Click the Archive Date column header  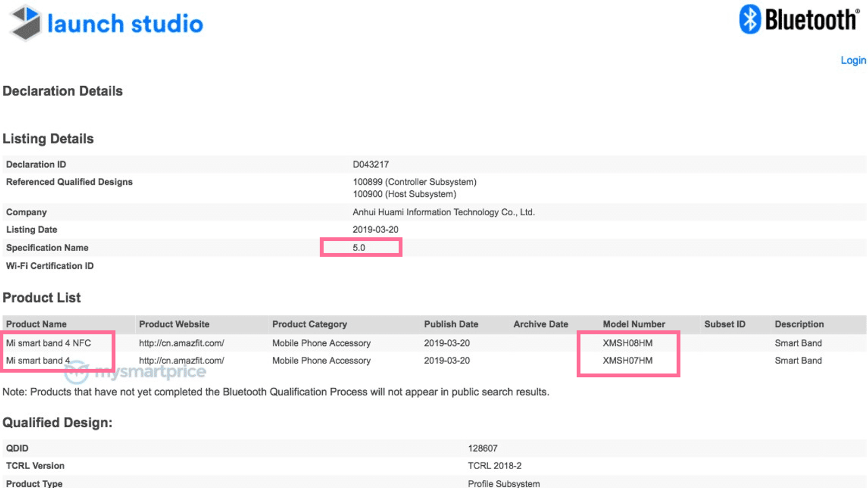[x=540, y=324]
